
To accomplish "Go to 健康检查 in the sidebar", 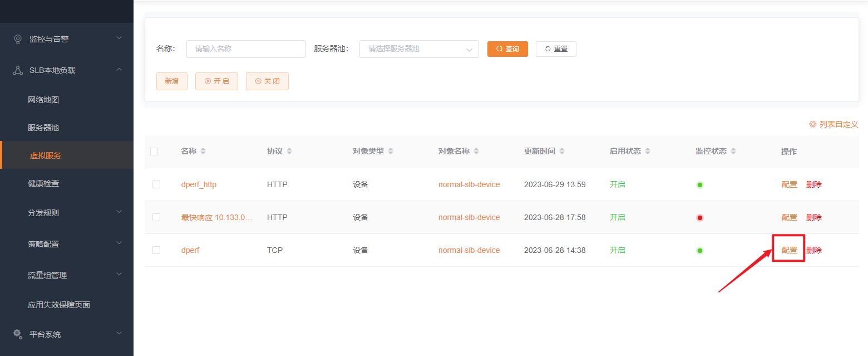I will [x=43, y=183].
